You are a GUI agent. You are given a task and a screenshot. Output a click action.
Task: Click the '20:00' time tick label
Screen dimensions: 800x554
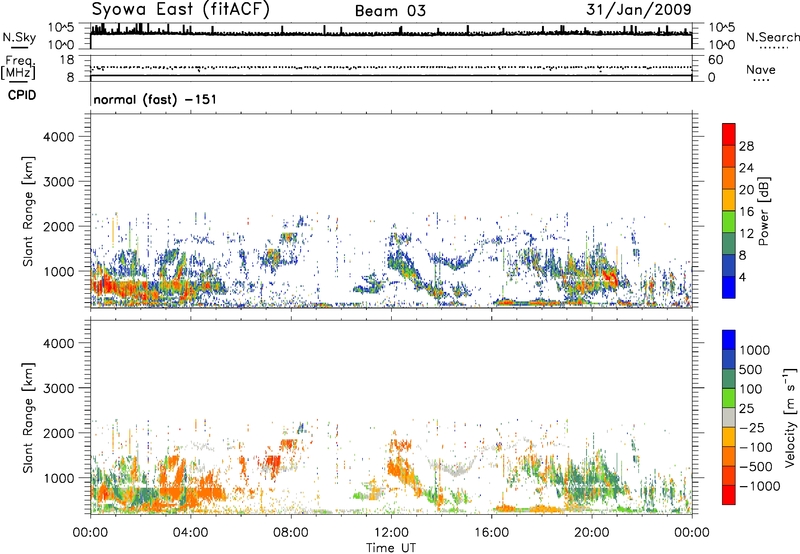click(x=591, y=533)
